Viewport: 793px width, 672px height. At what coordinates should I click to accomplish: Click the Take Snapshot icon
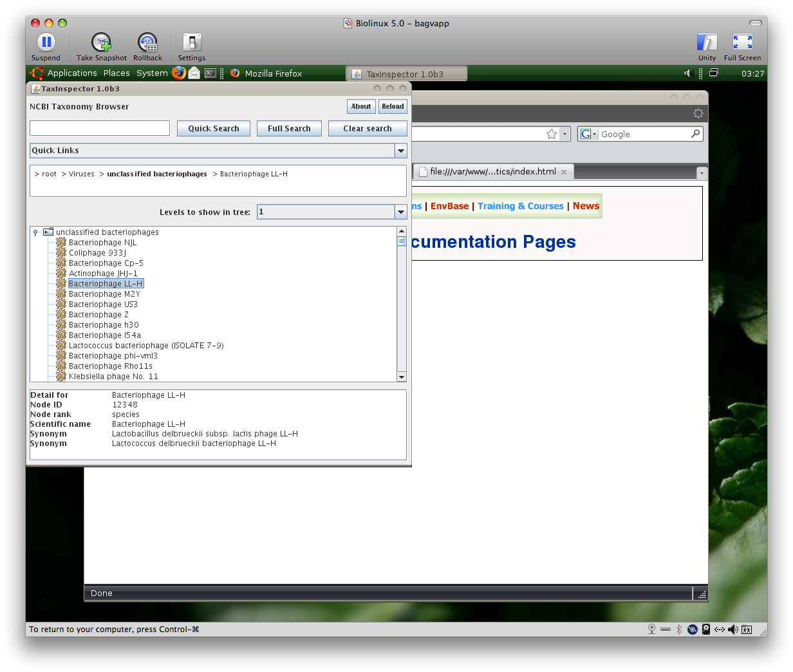tap(101, 42)
